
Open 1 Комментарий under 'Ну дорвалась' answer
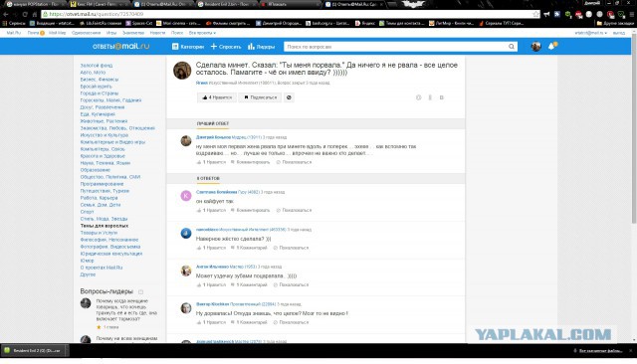[249, 322]
